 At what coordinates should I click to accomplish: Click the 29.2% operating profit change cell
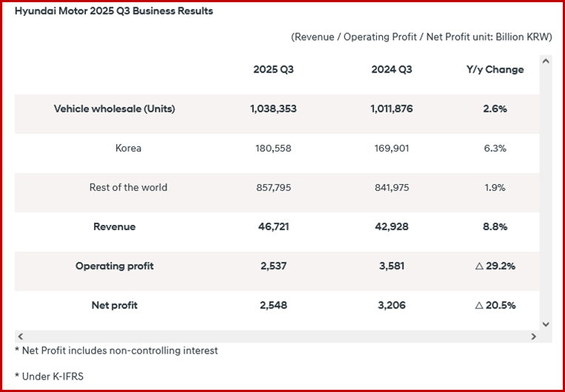(495, 266)
